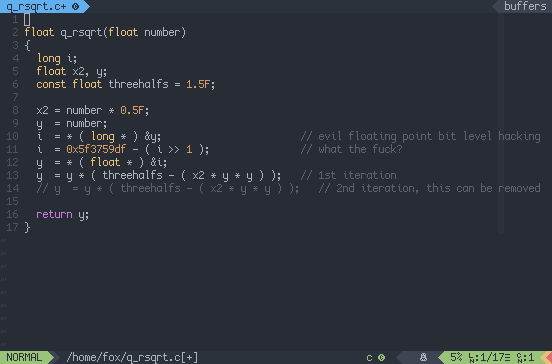Click the 'what the fuck?' comment
Image resolution: width=552 pixels, height=364 pixels.
click(351, 149)
